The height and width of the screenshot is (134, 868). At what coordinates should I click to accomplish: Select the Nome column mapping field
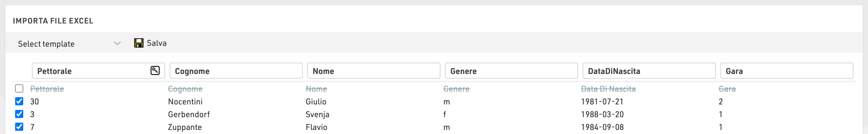pos(373,71)
